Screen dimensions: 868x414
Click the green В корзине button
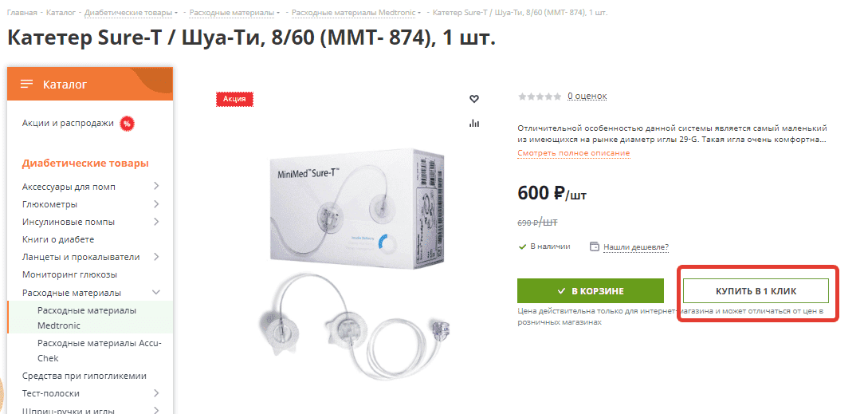[x=591, y=291]
